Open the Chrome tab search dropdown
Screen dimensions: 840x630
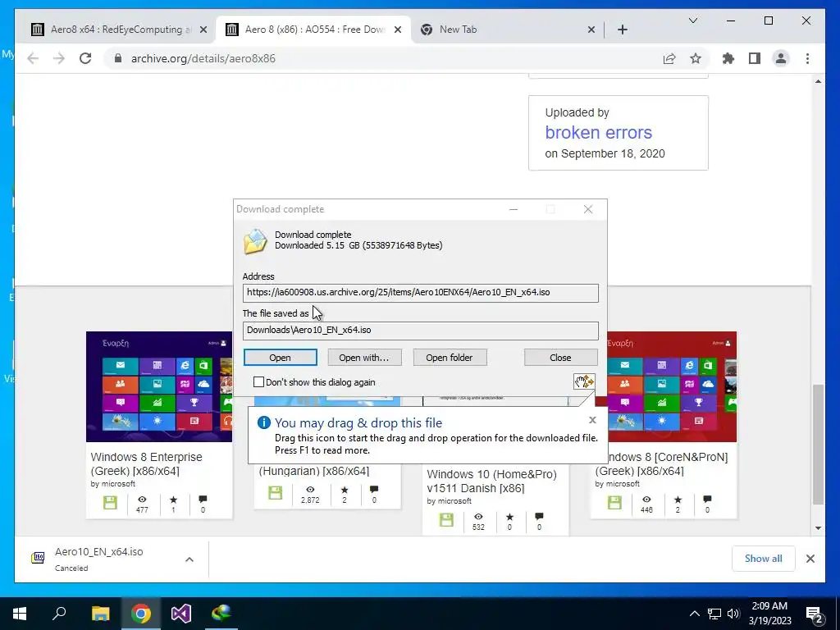692,21
